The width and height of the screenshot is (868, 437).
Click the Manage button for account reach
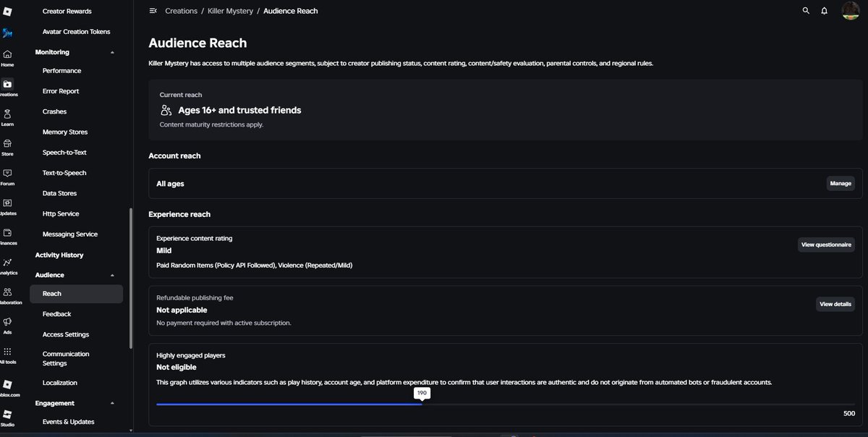pyautogui.click(x=841, y=184)
